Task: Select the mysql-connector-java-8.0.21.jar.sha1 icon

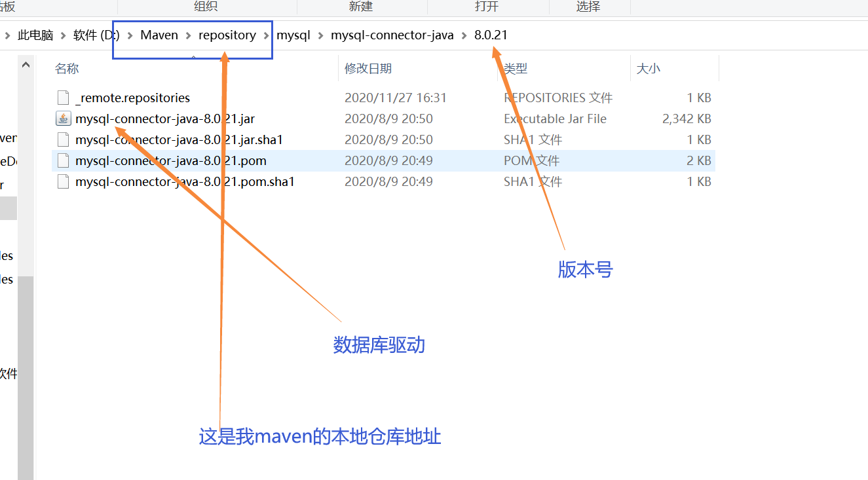Action: click(62, 139)
